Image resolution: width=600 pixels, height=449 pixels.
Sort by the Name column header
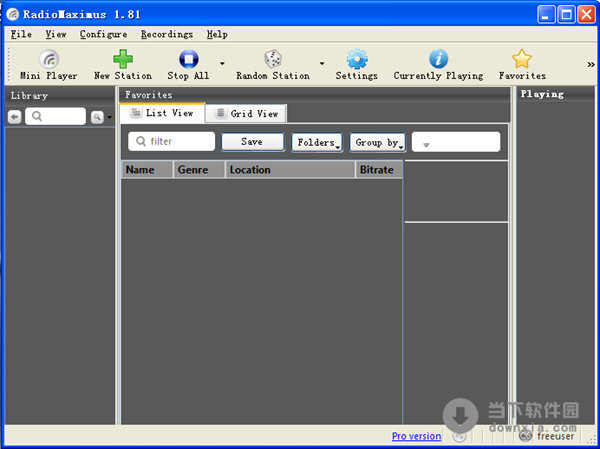147,170
